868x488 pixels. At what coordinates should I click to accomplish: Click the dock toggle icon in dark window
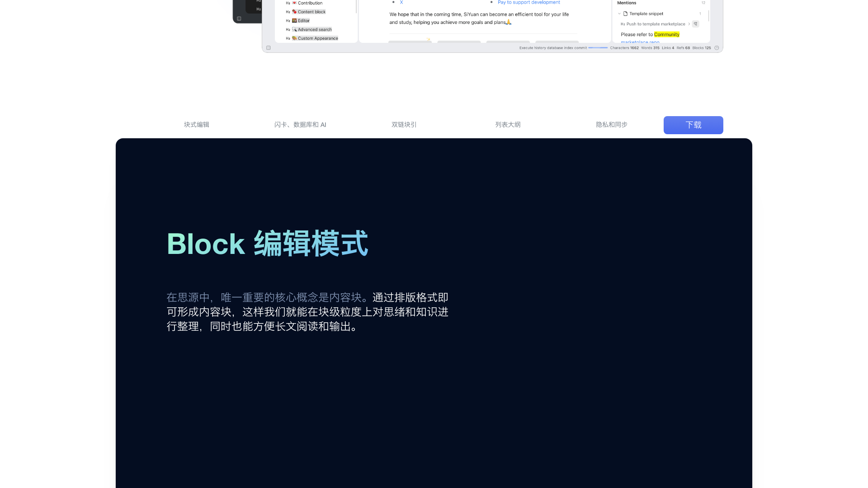[239, 19]
